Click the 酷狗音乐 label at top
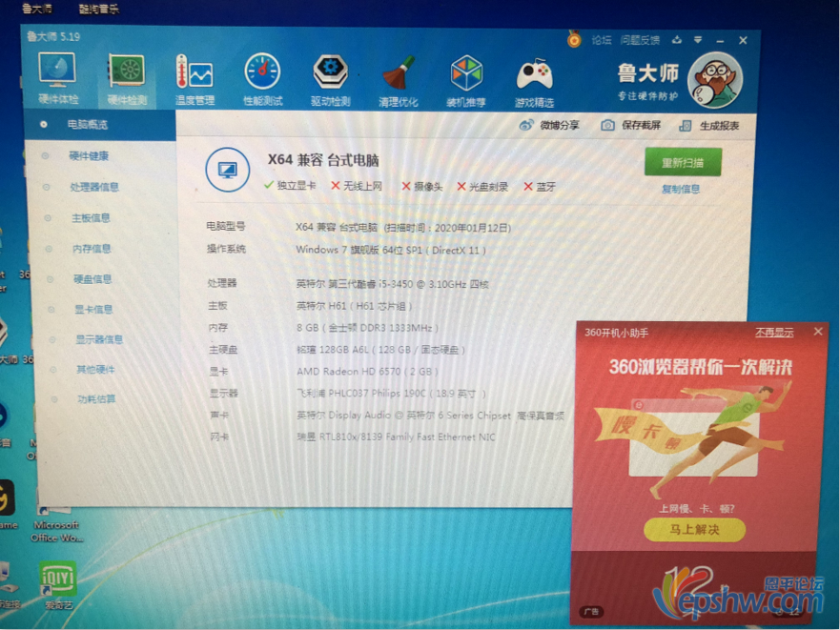This screenshot has width=840, height=630. tap(98, 9)
